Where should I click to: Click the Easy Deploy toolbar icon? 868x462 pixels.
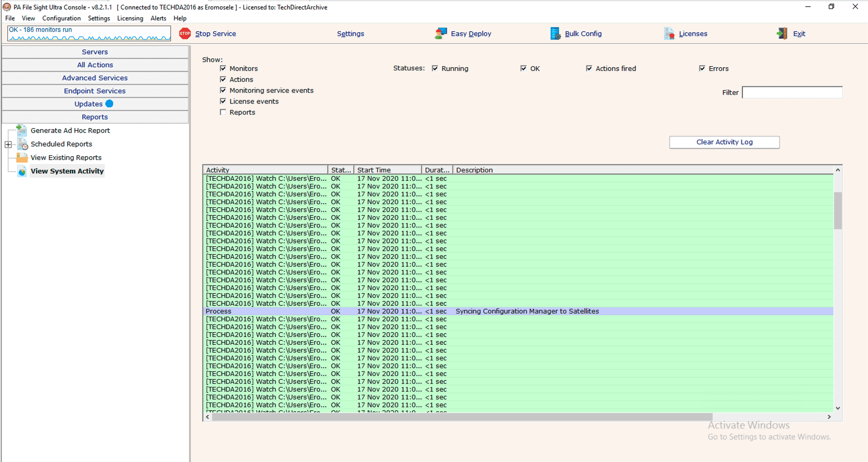click(441, 33)
